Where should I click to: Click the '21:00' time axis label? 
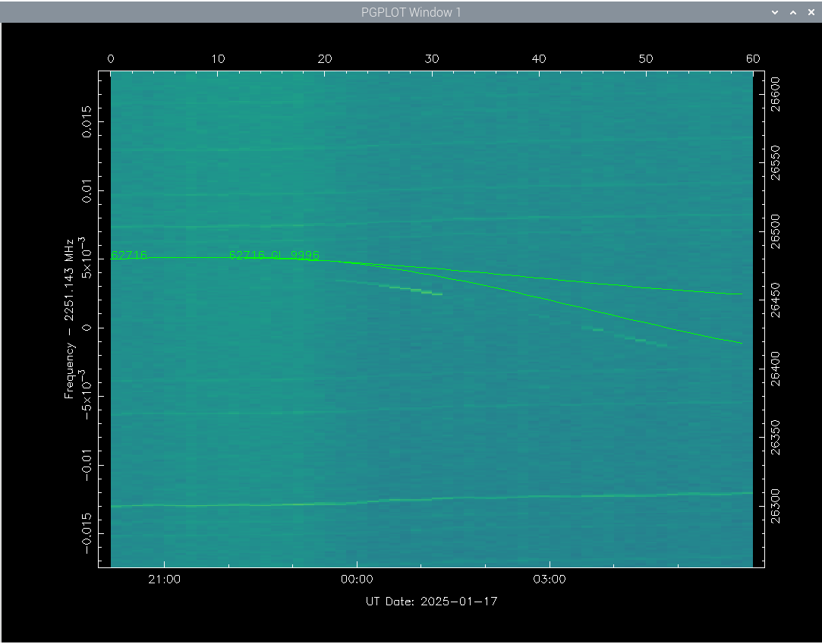(x=165, y=579)
